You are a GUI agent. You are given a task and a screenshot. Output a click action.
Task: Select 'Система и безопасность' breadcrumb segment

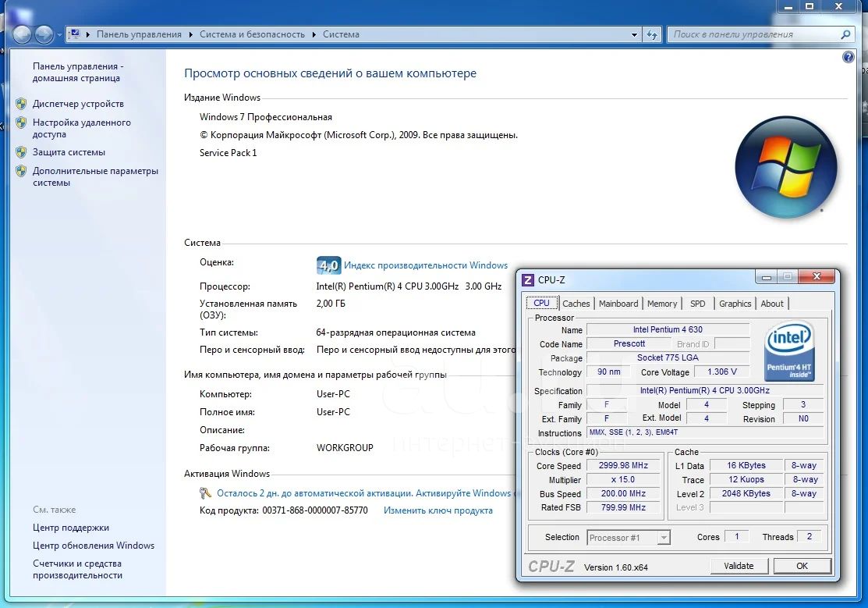(252, 34)
